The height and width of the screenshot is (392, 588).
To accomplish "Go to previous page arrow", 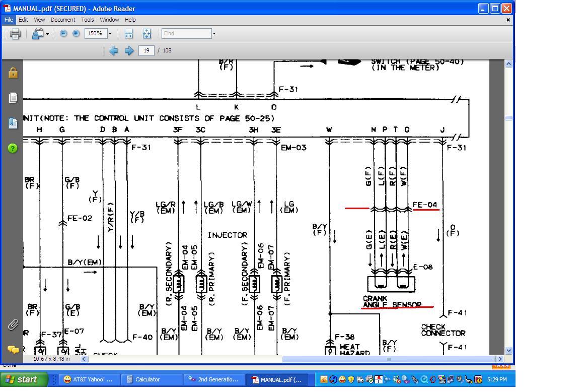I will coord(113,50).
